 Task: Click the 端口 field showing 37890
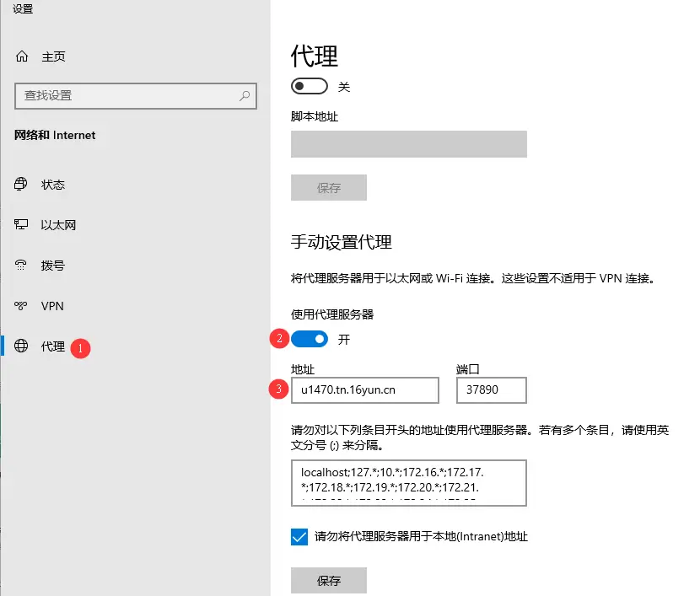(x=491, y=390)
